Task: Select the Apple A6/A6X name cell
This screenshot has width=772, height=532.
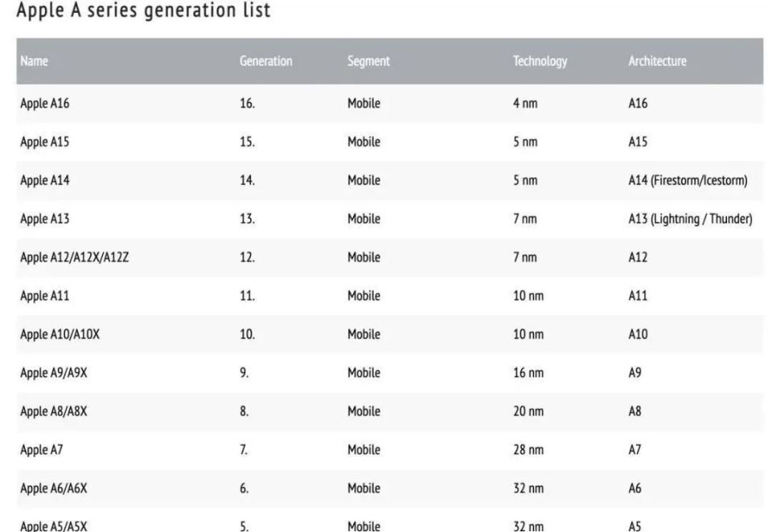Action: coord(54,488)
